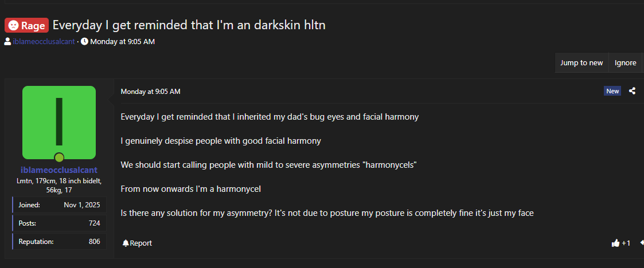This screenshot has height=268, width=644.
Task: Click the reply arrow icon at post edge
Action: 642,243
